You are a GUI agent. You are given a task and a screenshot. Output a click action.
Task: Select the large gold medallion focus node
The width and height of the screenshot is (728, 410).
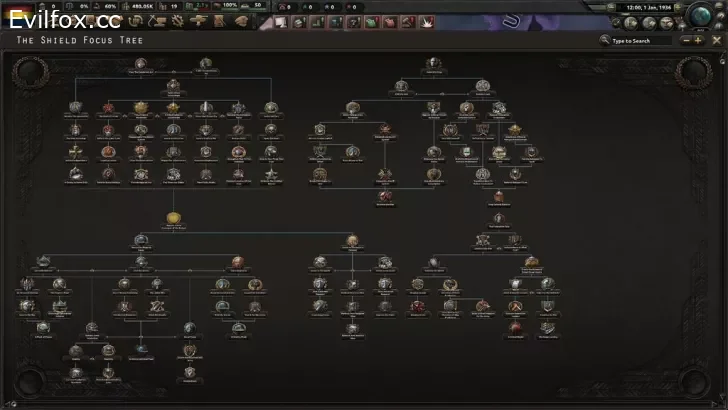tap(173, 218)
